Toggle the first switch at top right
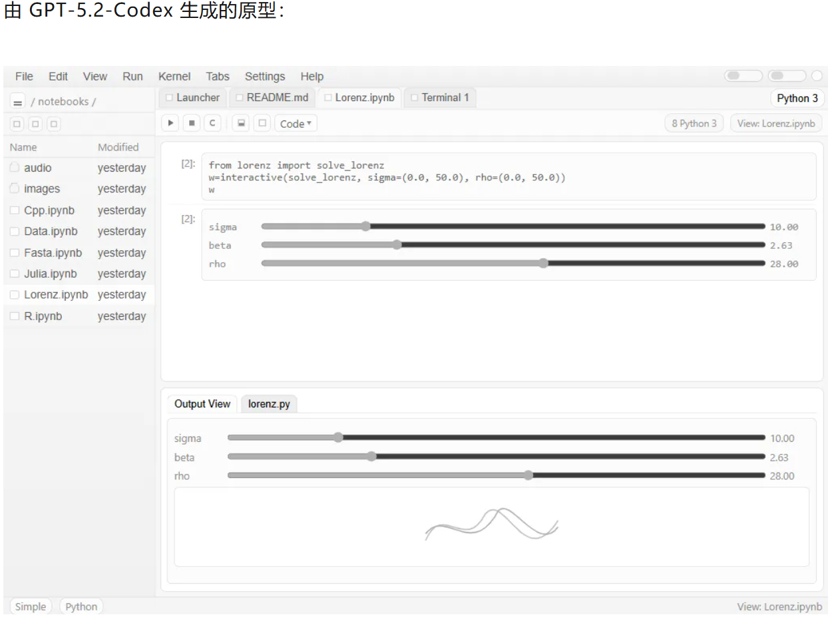Screen dimensions: 840x621 [x=743, y=76]
